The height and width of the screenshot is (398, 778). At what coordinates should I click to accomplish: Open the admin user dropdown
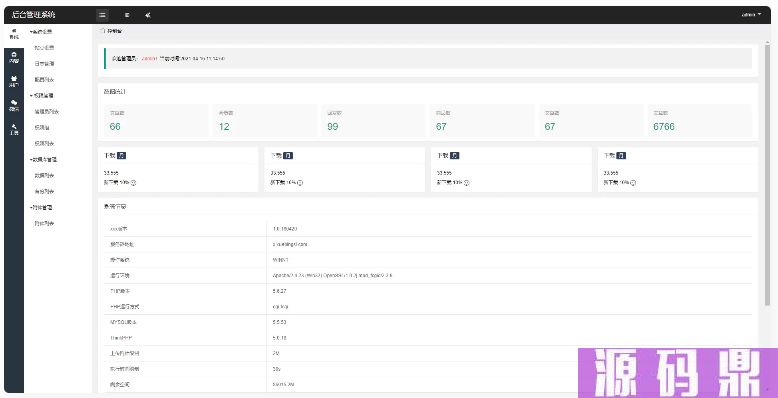click(x=751, y=15)
